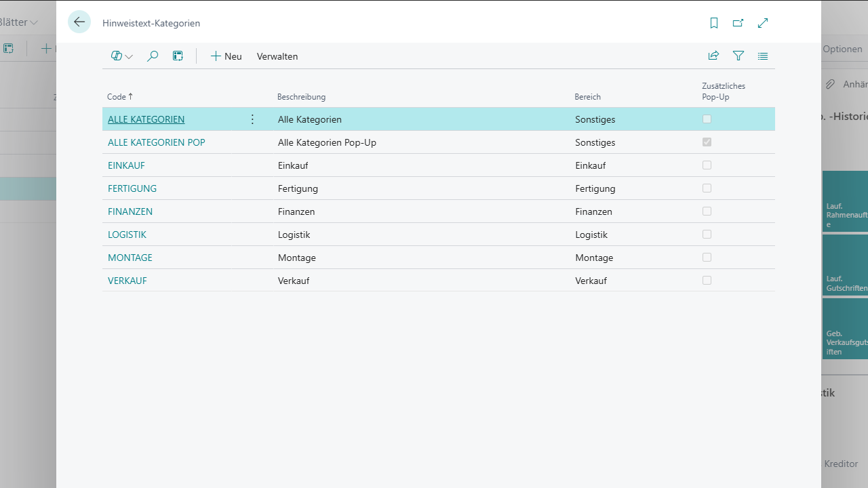The width and height of the screenshot is (868, 488).
Task: Click the expand page icon
Action: click(x=763, y=23)
